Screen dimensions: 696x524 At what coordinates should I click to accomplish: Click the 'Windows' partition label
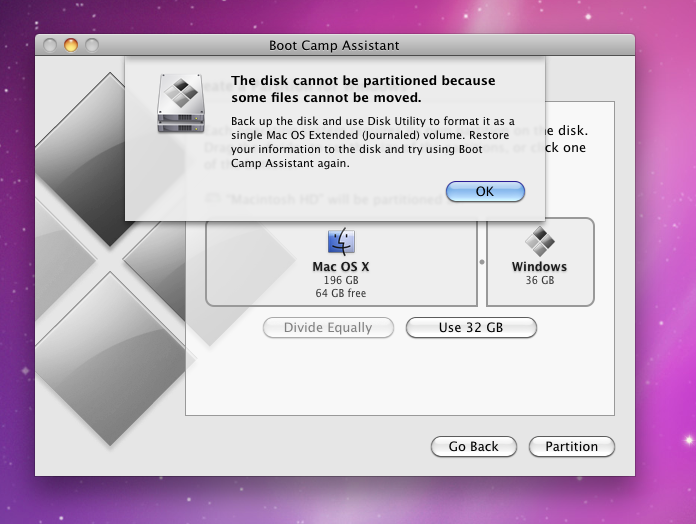coord(539,267)
